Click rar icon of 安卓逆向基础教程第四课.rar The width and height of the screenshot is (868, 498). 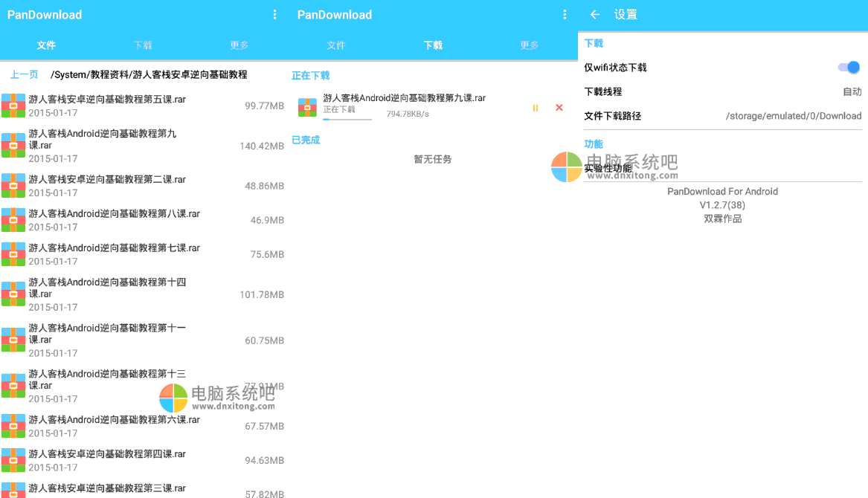pos(13,460)
